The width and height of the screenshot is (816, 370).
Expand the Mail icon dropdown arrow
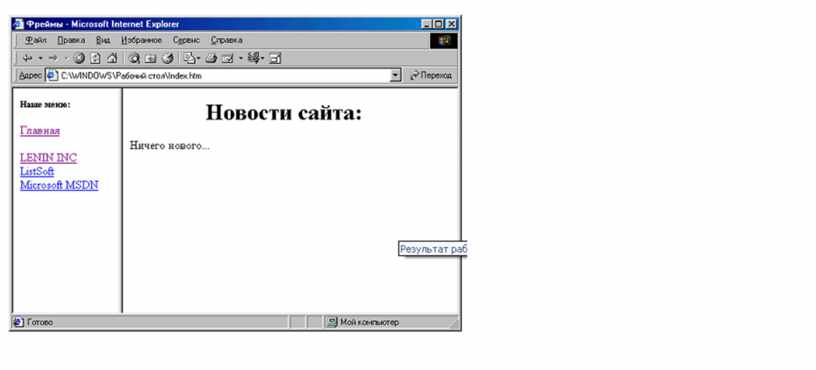(198, 58)
